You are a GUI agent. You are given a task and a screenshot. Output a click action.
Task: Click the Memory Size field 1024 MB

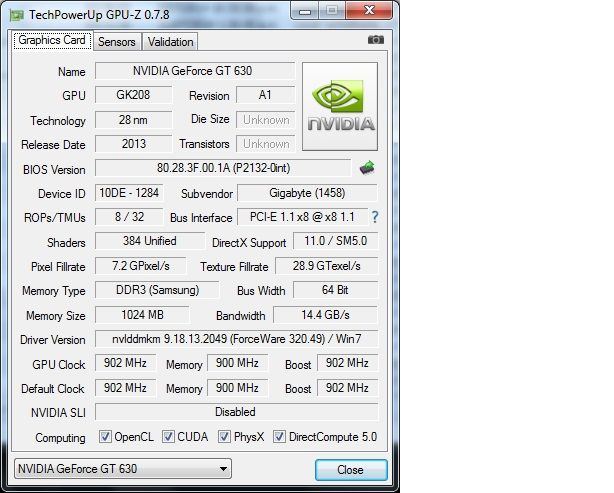(x=143, y=314)
